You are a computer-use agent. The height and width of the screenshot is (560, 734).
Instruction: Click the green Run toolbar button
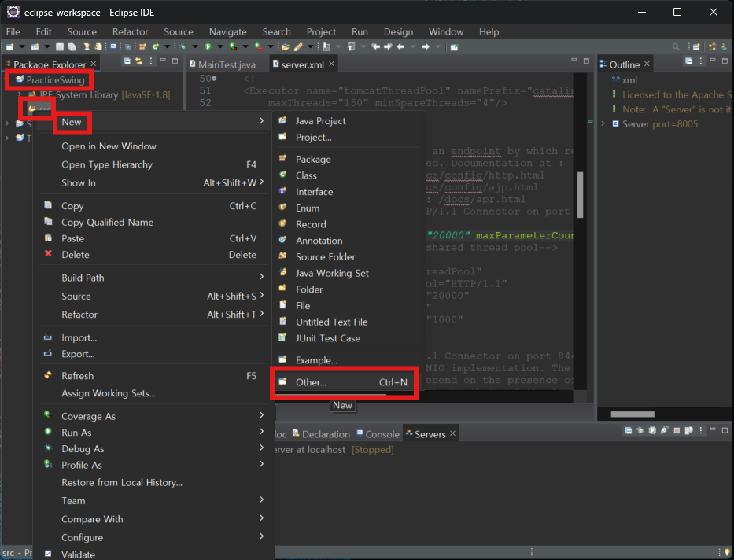208,46
